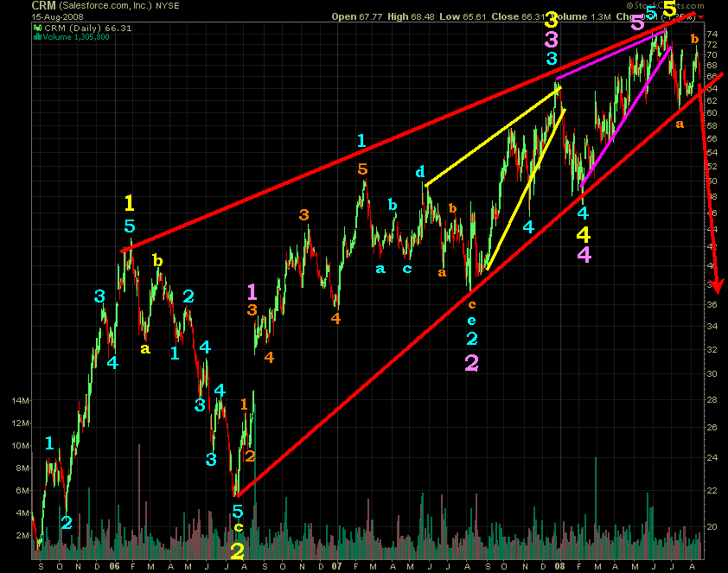Screen dimensions: 728x573
Task: Click the '08' year marker on time axis
Action: click(x=560, y=566)
